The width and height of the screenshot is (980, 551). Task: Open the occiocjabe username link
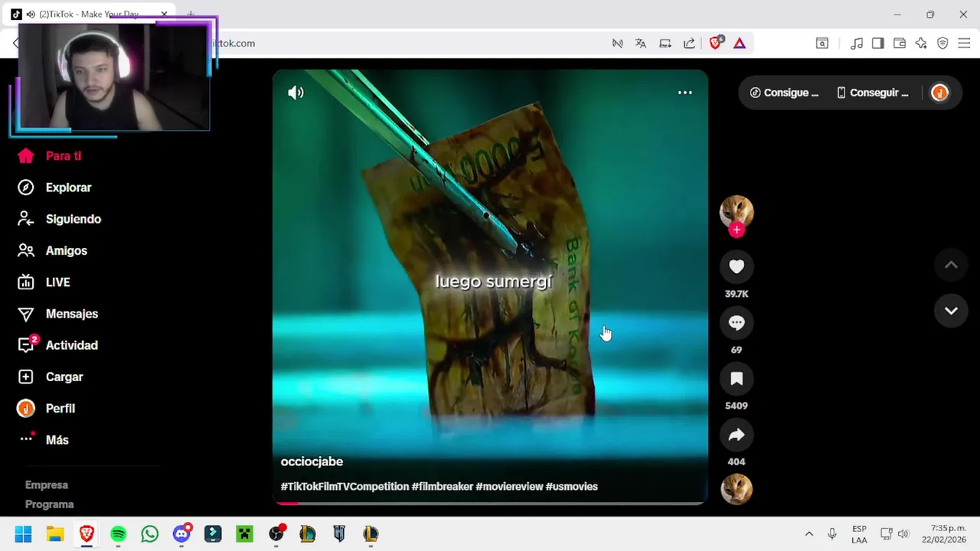point(312,461)
